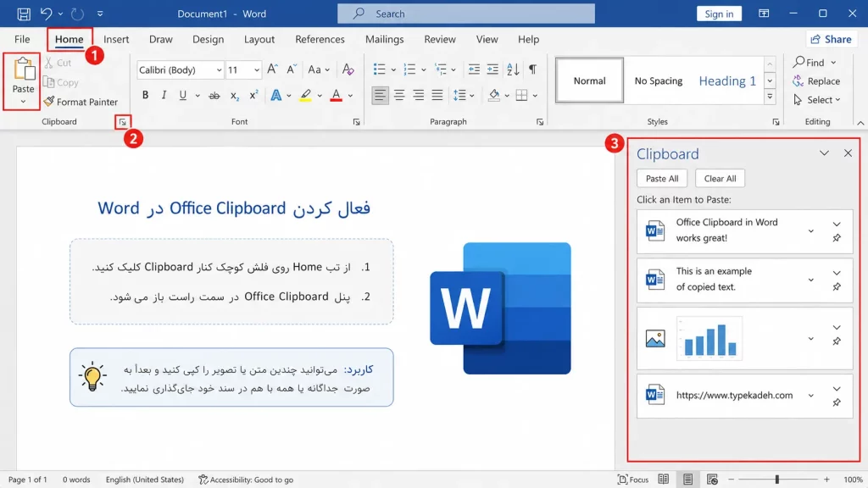Viewport: 868px width, 488px height.
Task: Click the Sign in button
Action: click(x=719, y=14)
